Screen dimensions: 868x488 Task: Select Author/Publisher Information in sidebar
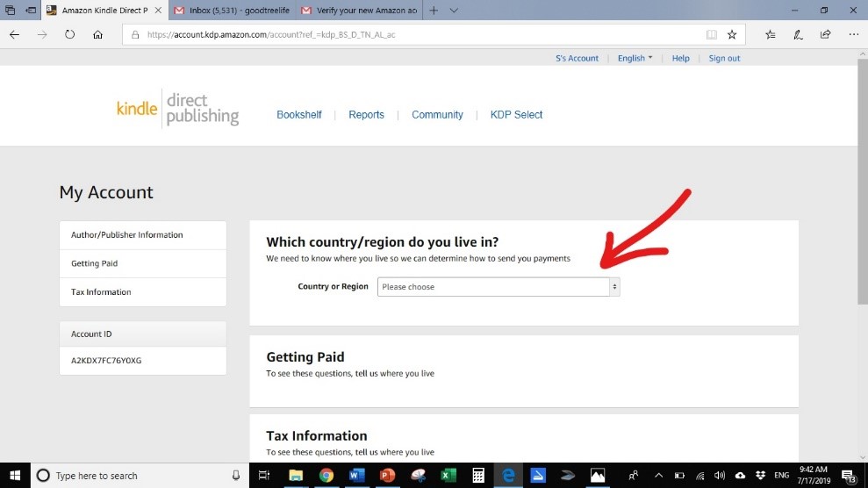pos(143,234)
